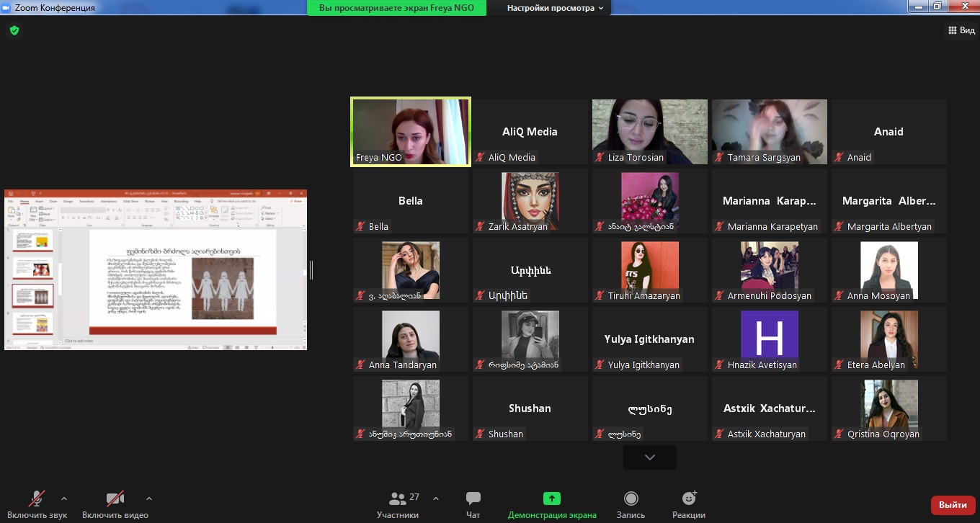Select Liza Torosian's video tile

(x=649, y=132)
